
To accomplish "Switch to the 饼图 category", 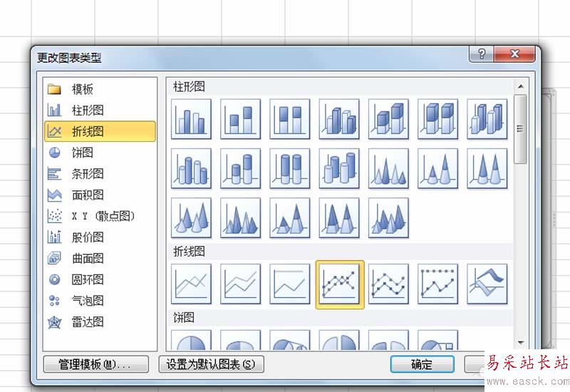I will pos(100,153).
